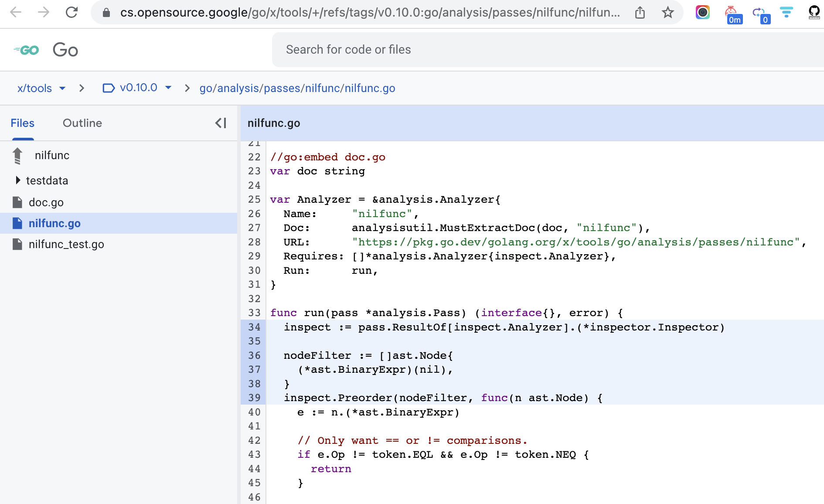Screen dimensions: 824x504
Task: Open the testdata folder entry
Action: (x=47, y=180)
